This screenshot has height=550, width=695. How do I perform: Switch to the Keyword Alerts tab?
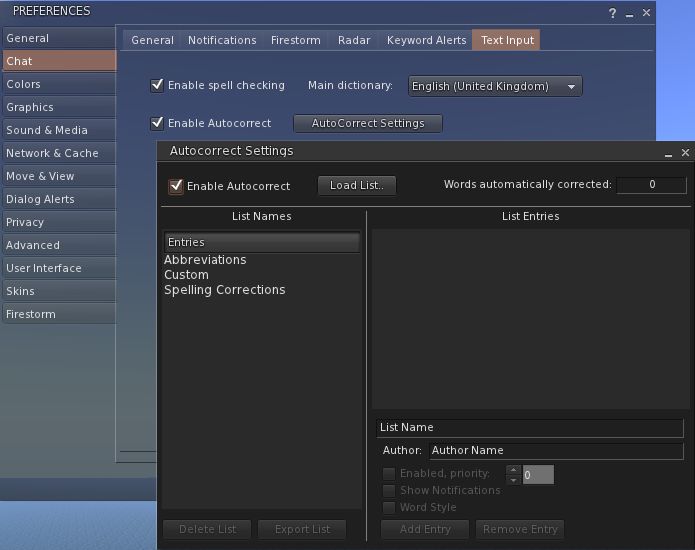click(426, 40)
